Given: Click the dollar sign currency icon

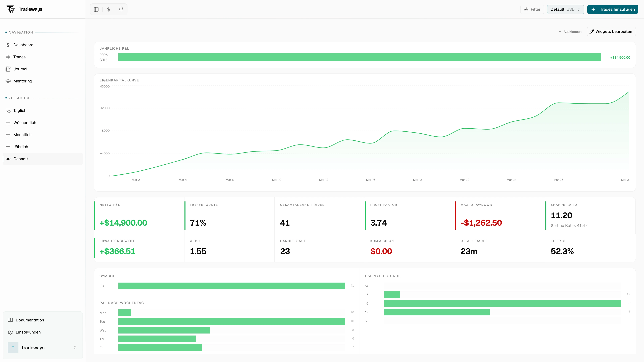Looking at the screenshot, I should 109,9.
